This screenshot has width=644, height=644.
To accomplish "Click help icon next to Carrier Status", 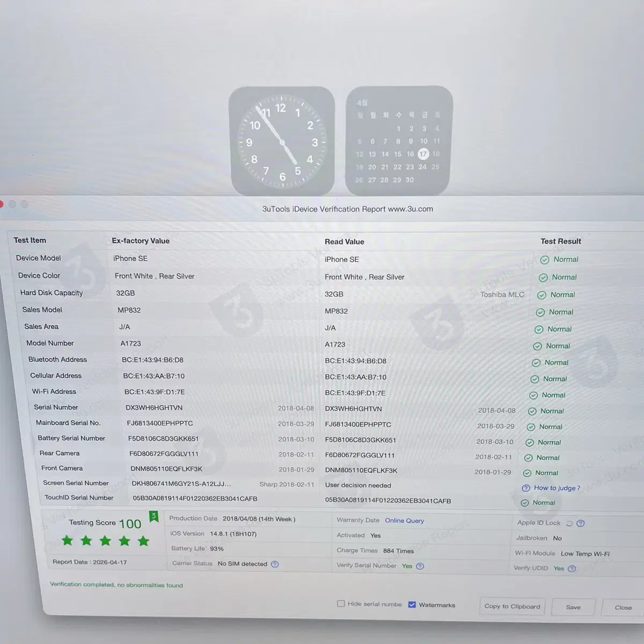I will pos(275,564).
